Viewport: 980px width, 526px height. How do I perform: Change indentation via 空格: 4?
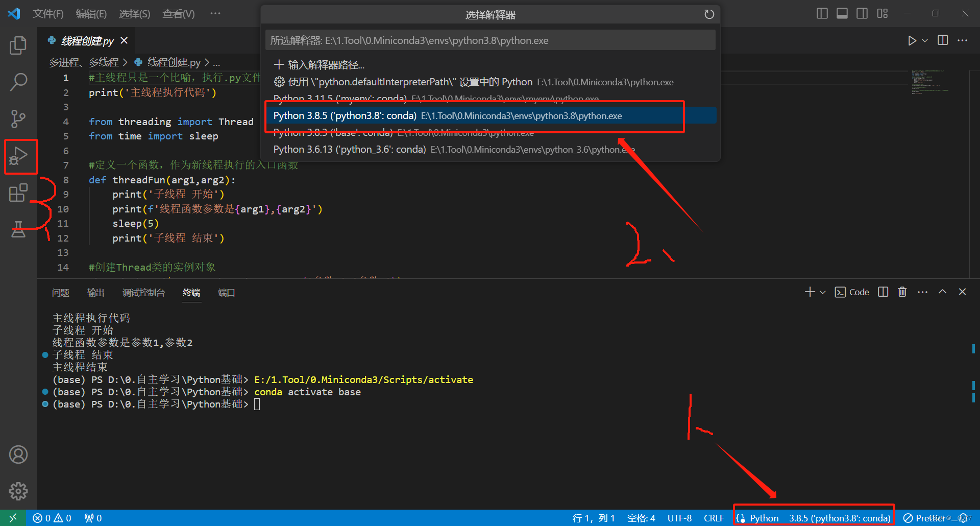pyautogui.click(x=641, y=518)
